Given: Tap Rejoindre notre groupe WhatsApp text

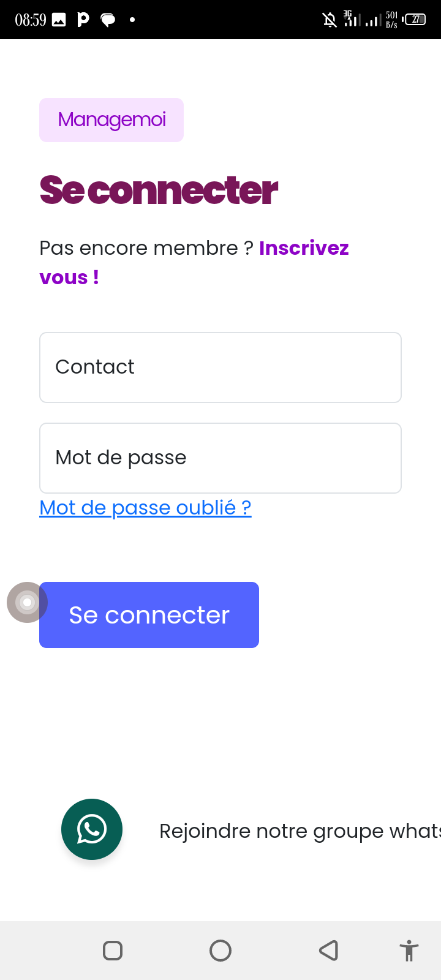Looking at the screenshot, I should point(299,831).
